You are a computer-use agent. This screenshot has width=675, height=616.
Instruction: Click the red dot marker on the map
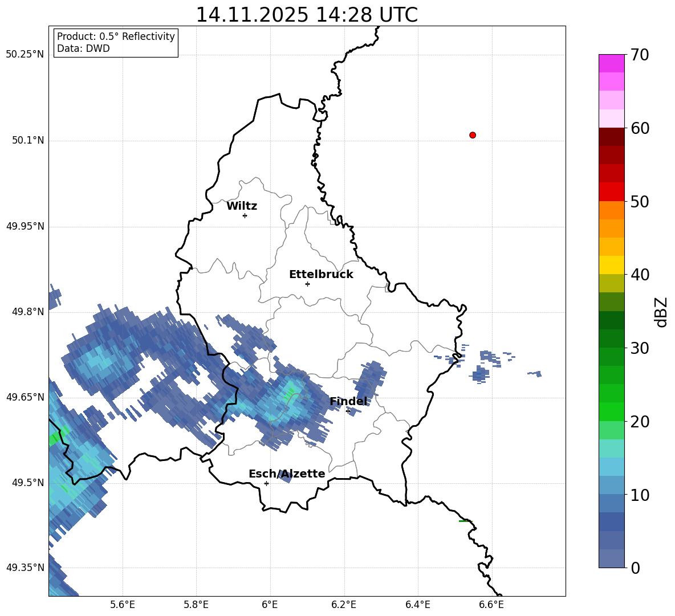[473, 135]
